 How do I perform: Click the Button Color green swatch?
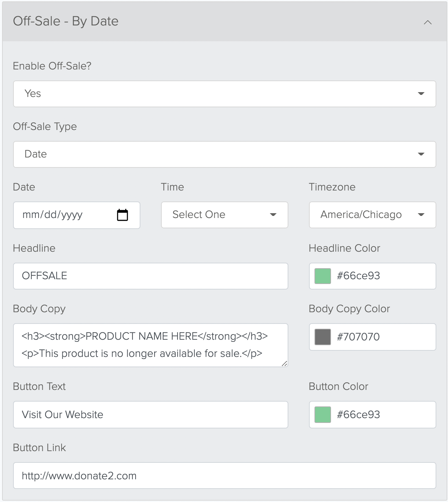(323, 415)
